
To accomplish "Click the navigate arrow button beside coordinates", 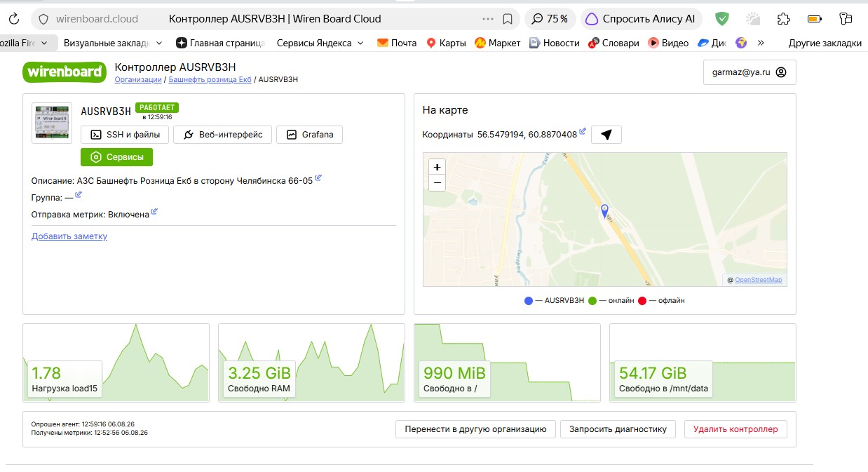I will click(x=606, y=135).
